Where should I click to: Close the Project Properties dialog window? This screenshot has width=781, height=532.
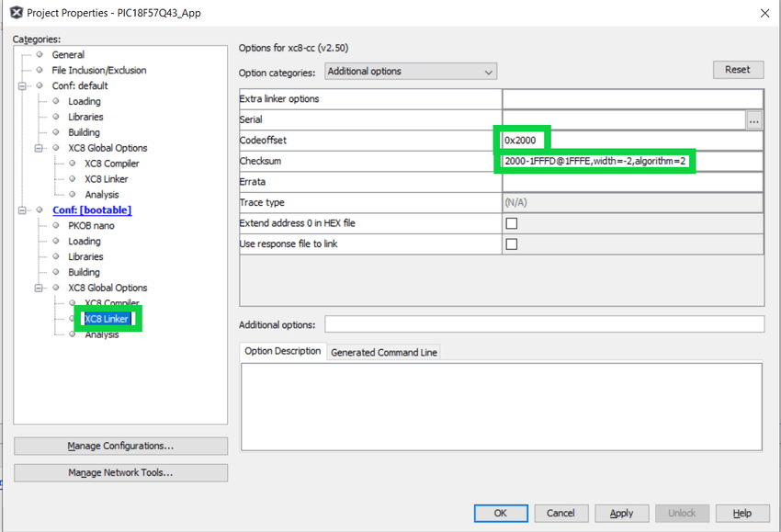(x=764, y=13)
